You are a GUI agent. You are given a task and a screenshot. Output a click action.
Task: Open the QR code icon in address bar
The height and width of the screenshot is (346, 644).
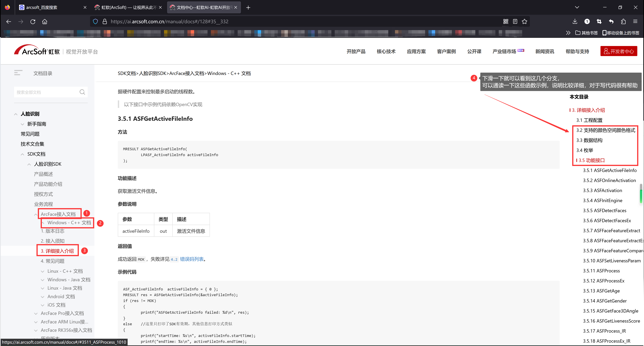click(x=505, y=22)
